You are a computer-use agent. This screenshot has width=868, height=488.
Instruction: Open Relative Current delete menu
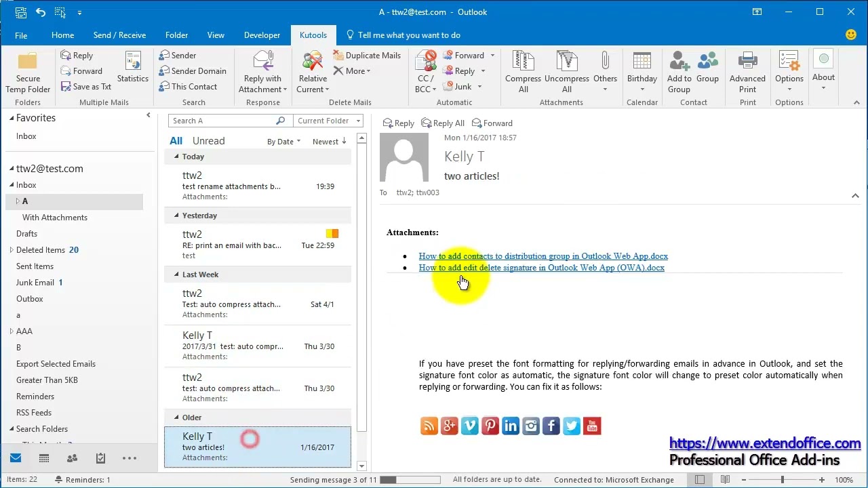(x=313, y=72)
